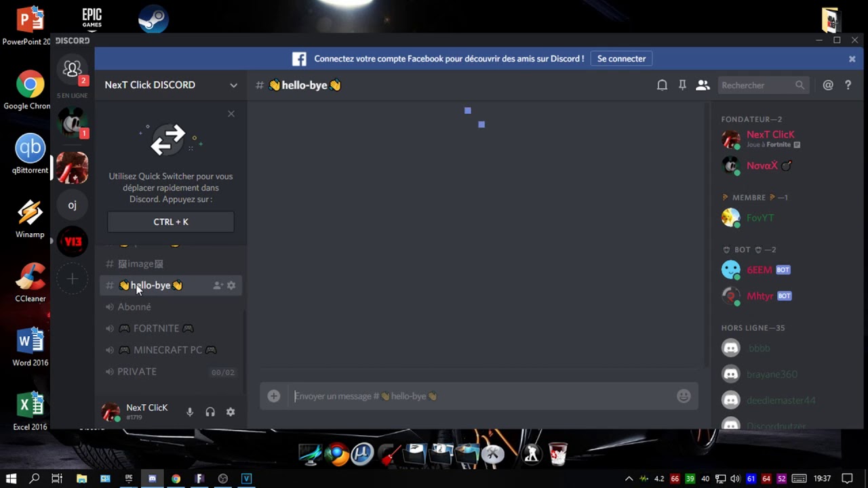This screenshot has height=488, width=868.
Task: Open File Explorer from the taskbar
Action: click(81, 479)
